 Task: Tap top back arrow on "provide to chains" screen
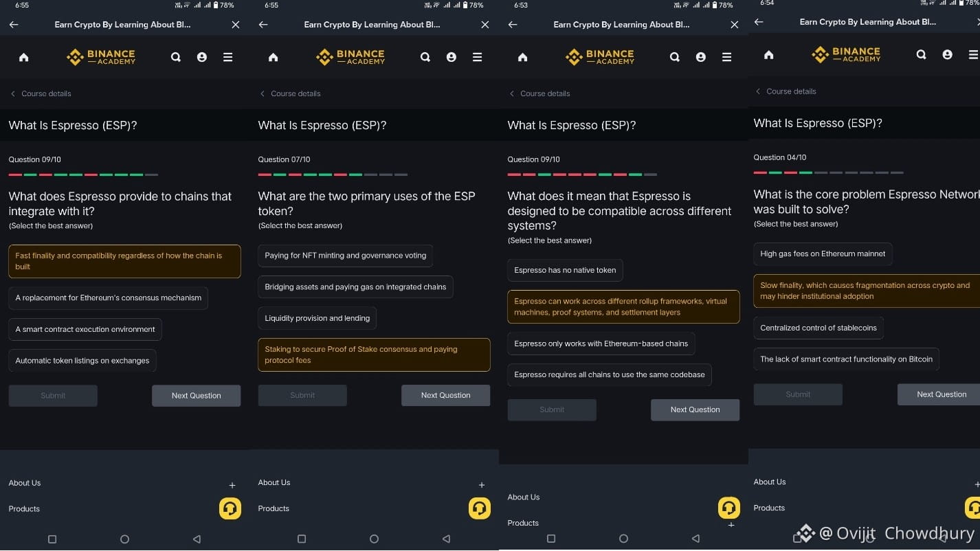[14, 25]
